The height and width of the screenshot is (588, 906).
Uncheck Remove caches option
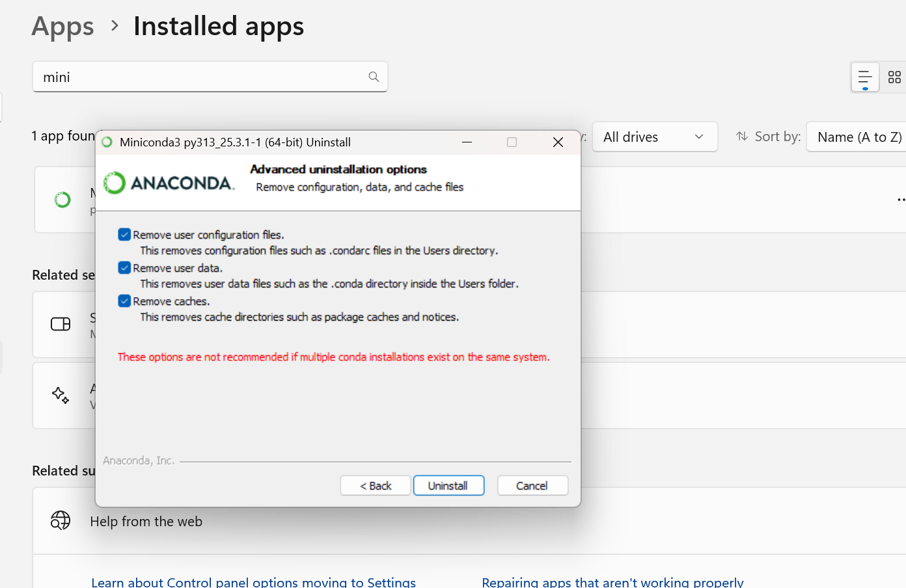pyautogui.click(x=124, y=301)
